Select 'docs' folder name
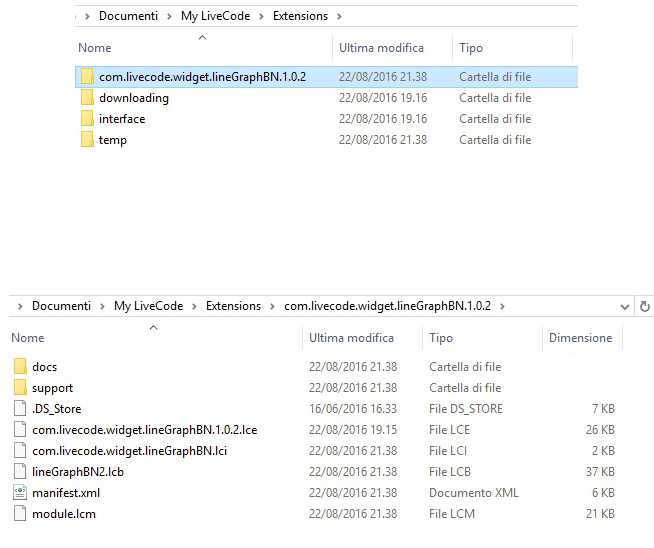This screenshot has width=654, height=548. click(44, 367)
